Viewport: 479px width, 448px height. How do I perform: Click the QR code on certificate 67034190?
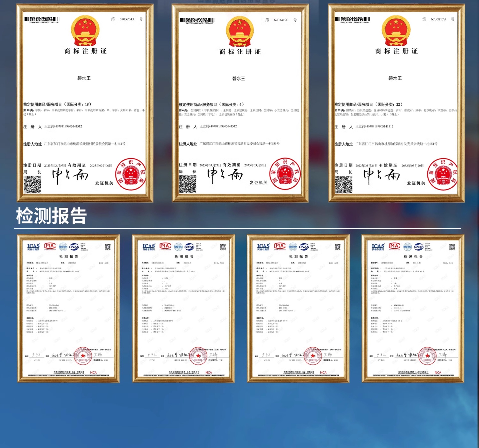(x=188, y=184)
